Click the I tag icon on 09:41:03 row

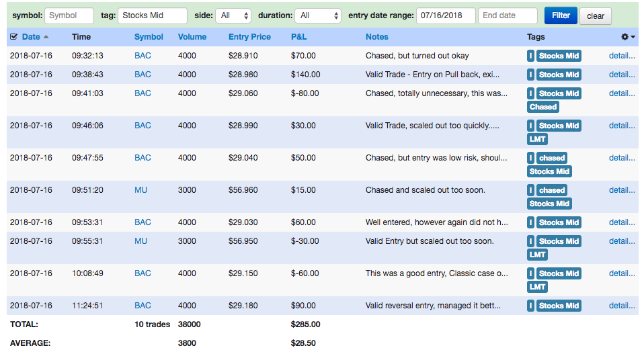[x=530, y=93]
